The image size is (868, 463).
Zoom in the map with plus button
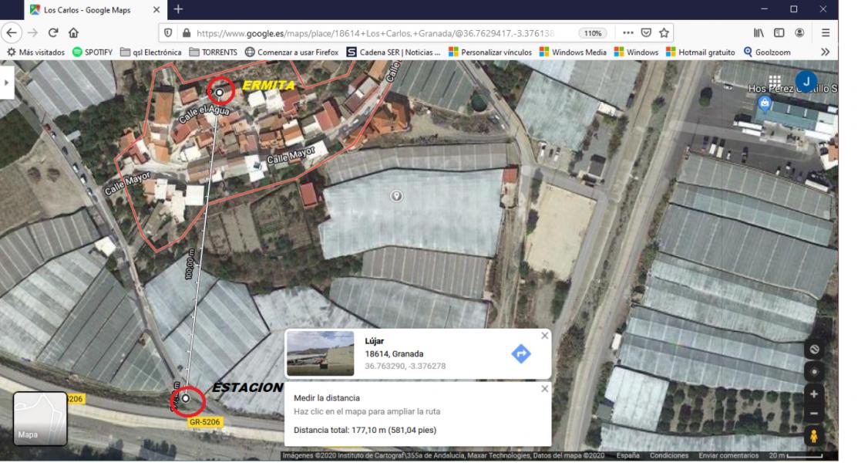(x=813, y=394)
